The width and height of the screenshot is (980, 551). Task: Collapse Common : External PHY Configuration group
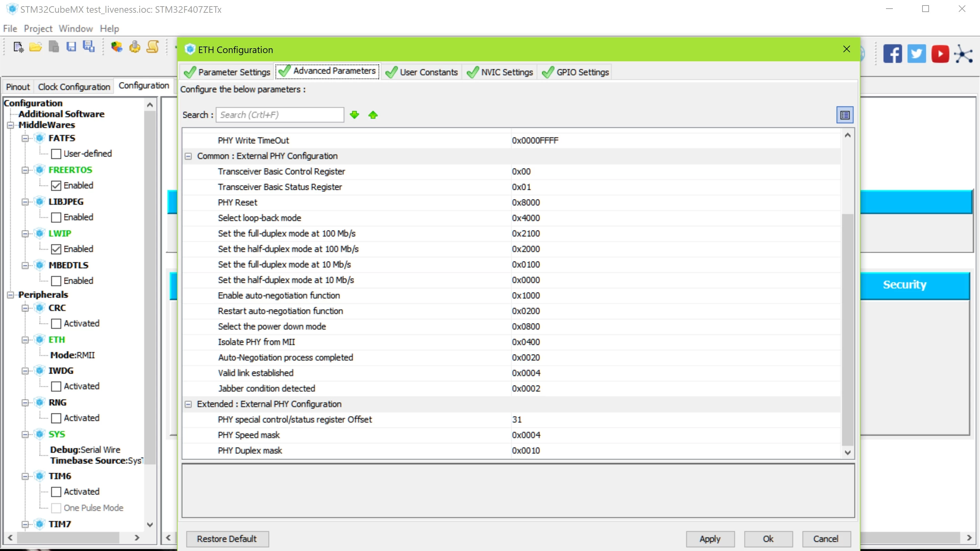coord(188,156)
